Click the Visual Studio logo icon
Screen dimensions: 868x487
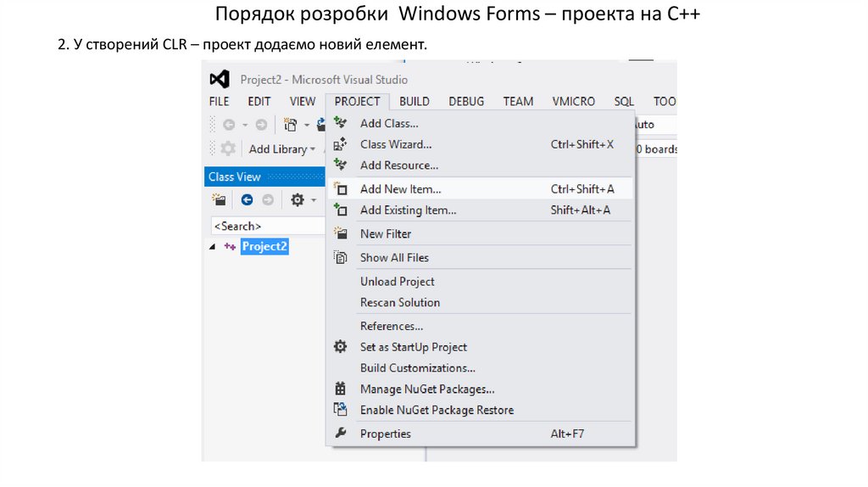pos(220,79)
